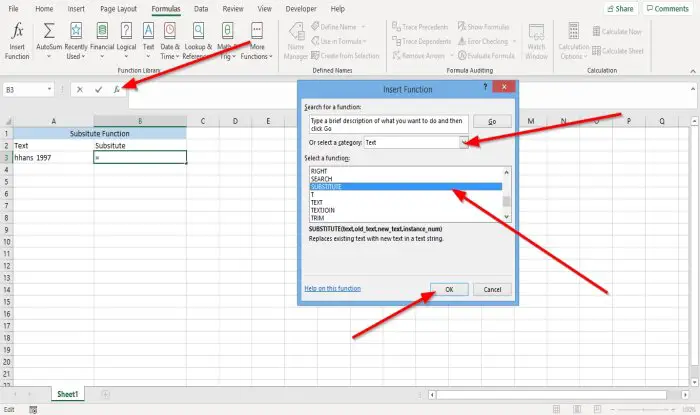This screenshot has width=700, height=415.
Task: Click Evaluate Formula
Action: pyautogui.click(x=486, y=55)
